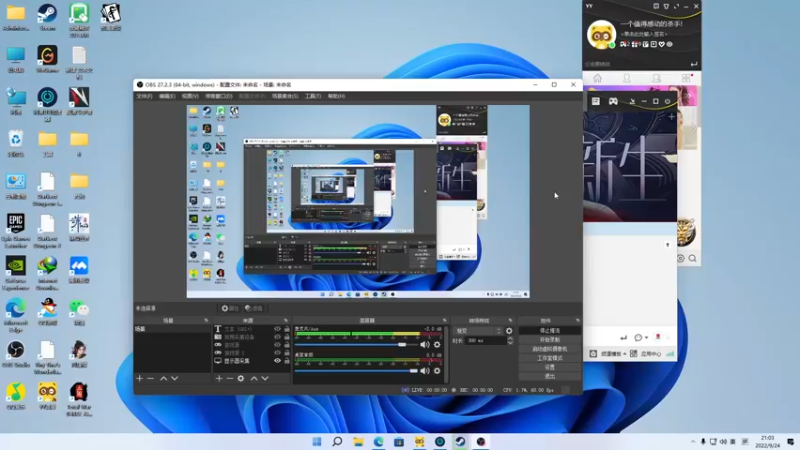Click the YY panda avatar
Viewport: 800px width, 450px height.
point(601,35)
